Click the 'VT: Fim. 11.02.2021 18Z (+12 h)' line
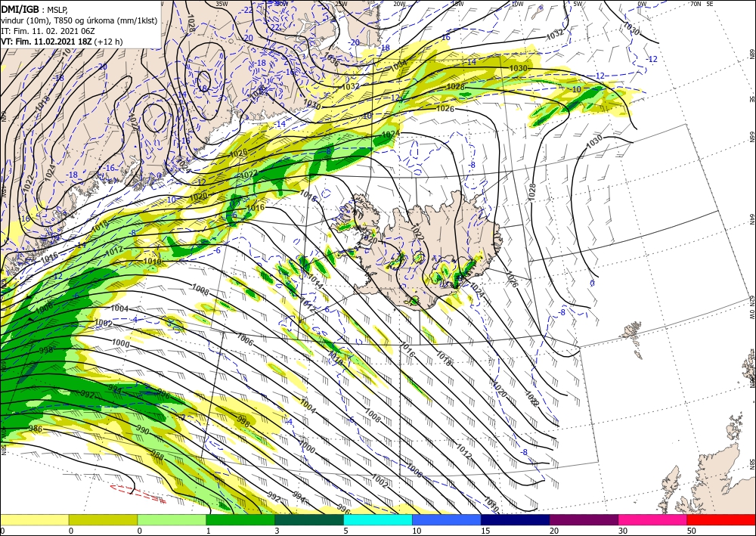This screenshot has height=536, width=756. point(62,42)
